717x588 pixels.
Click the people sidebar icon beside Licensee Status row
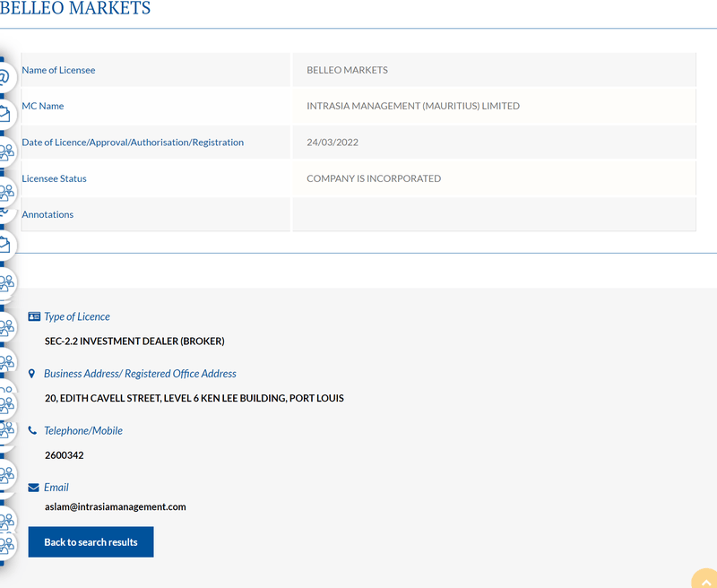pyautogui.click(x=5, y=192)
